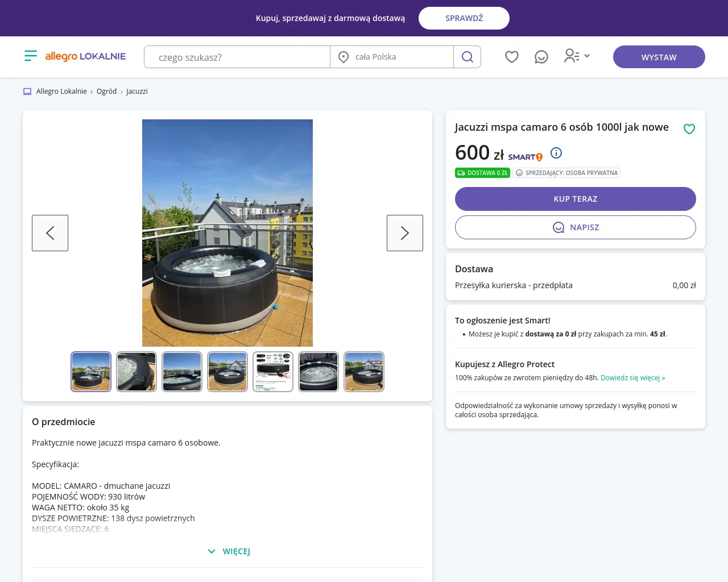728x582 pixels.
Task: Show next photo with right arrow
Action: [405, 233]
